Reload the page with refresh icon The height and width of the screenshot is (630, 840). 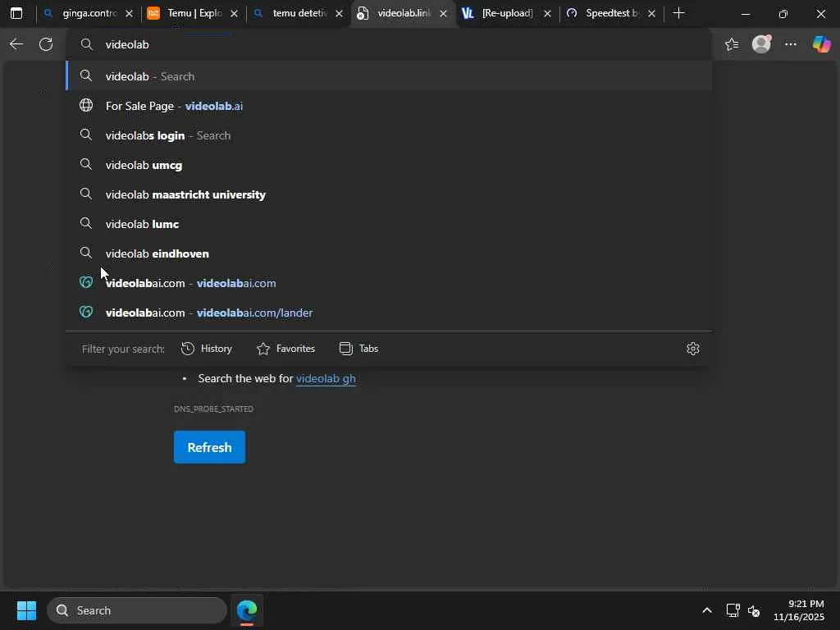[46, 44]
